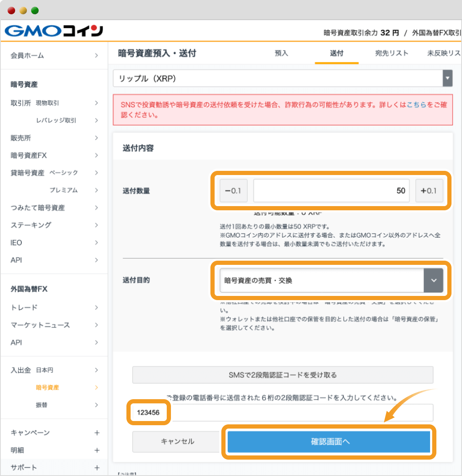Click 送付内容 section heading
462x476 pixels.
click(x=138, y=148)
